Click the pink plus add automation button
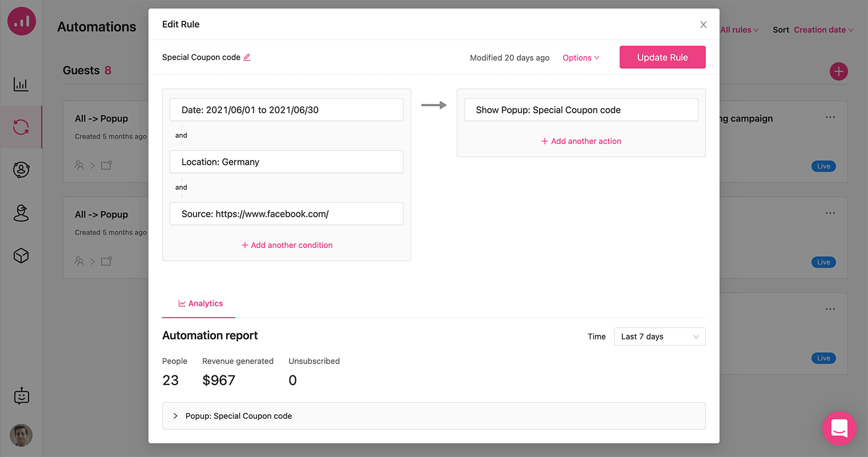868x457 pixels. pos(838,71)
